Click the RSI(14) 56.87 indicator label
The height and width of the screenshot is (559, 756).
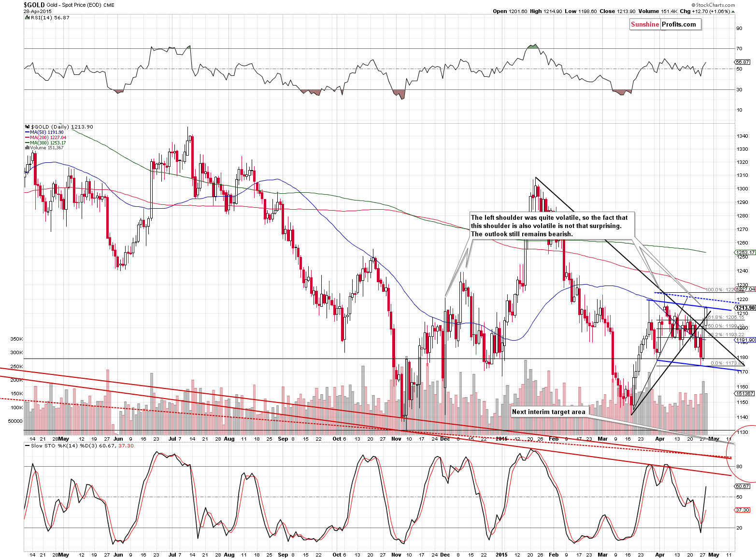pos(47,17)
